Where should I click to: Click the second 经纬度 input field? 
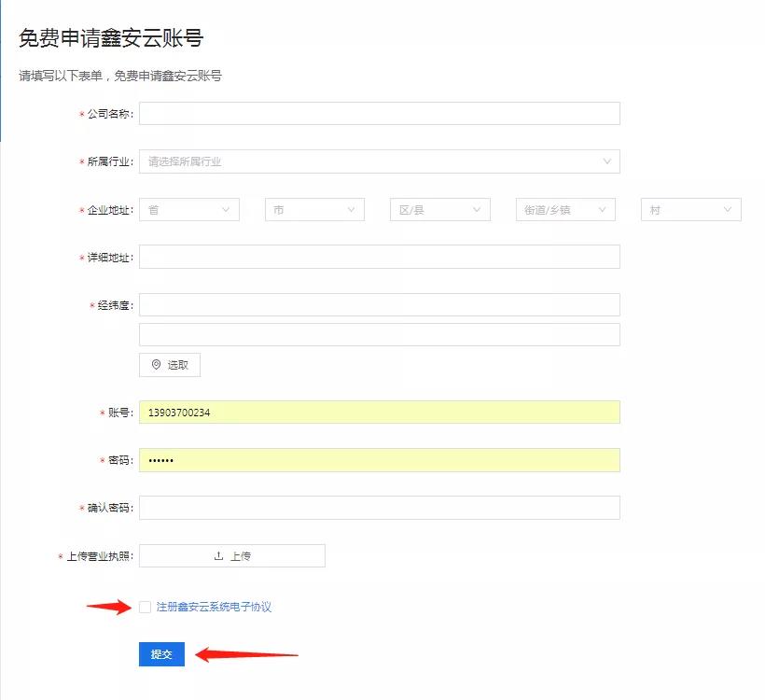coord(379,334)
